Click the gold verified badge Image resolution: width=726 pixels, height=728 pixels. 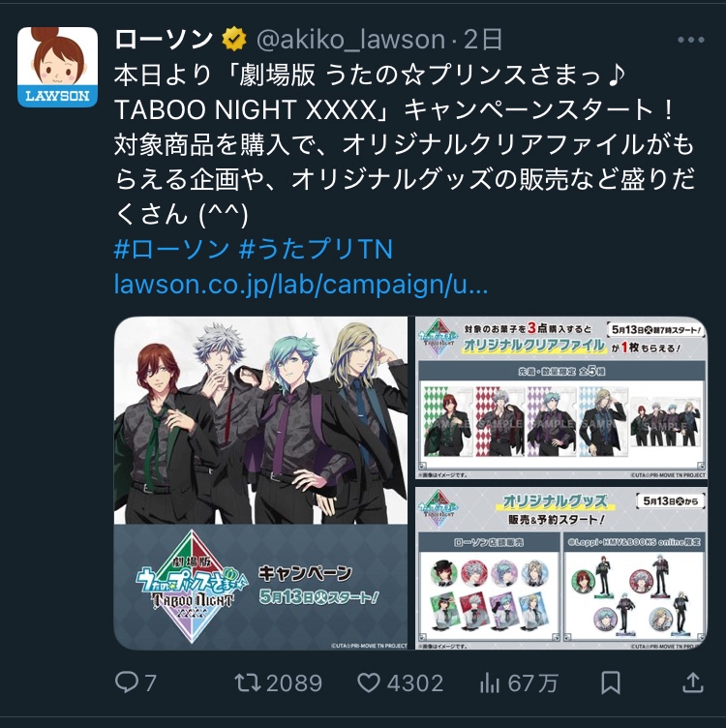pyautogui.click(x=234, y=40)
